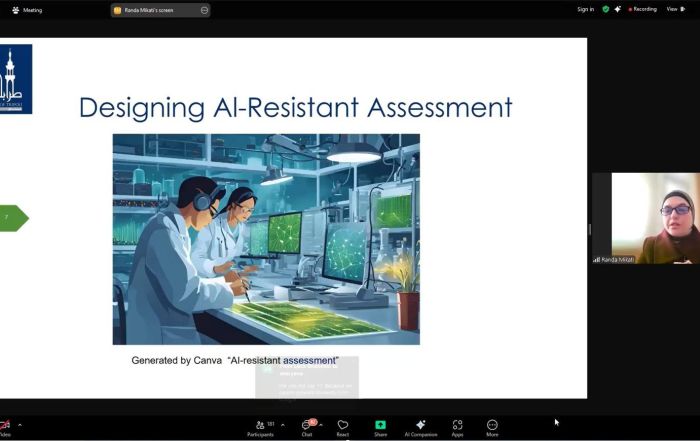Screen dimensions: 700x441
Task: Open AI Companion
Action: tap(420, 426)
